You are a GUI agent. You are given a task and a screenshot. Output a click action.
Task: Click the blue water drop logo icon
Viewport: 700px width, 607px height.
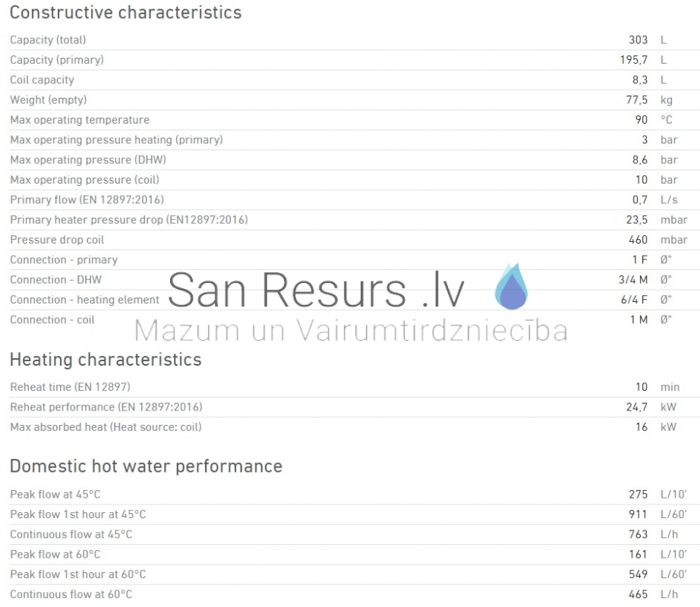click(x=512, y=286)
